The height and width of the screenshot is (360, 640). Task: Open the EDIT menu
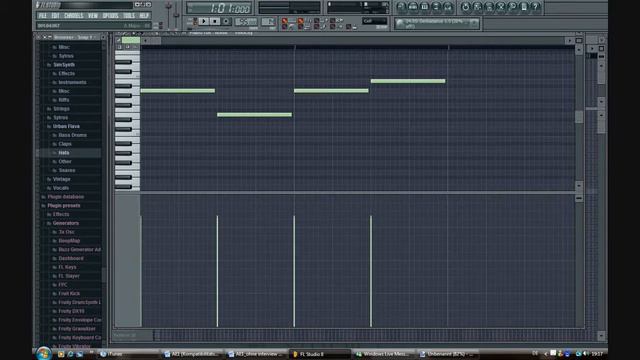coord(56,16)
